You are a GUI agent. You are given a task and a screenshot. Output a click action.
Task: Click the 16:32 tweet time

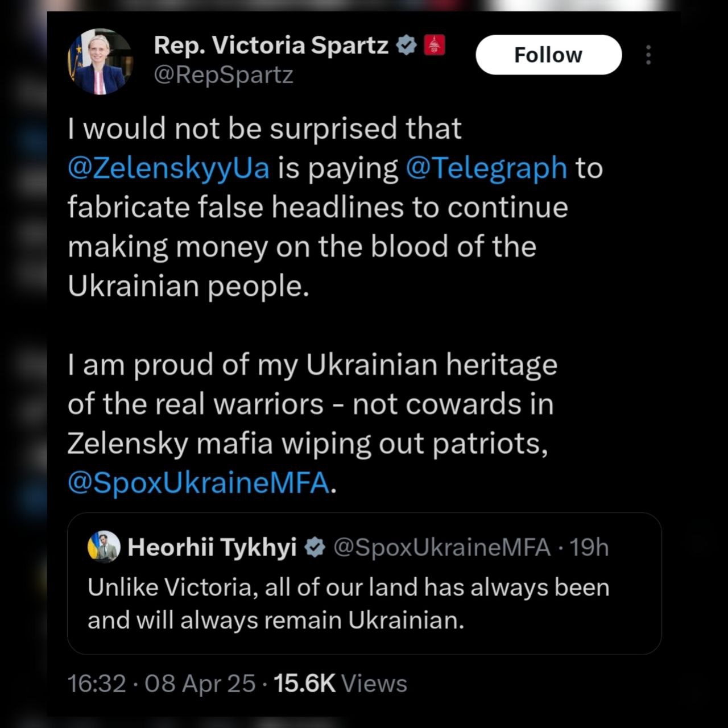(97, 683)
